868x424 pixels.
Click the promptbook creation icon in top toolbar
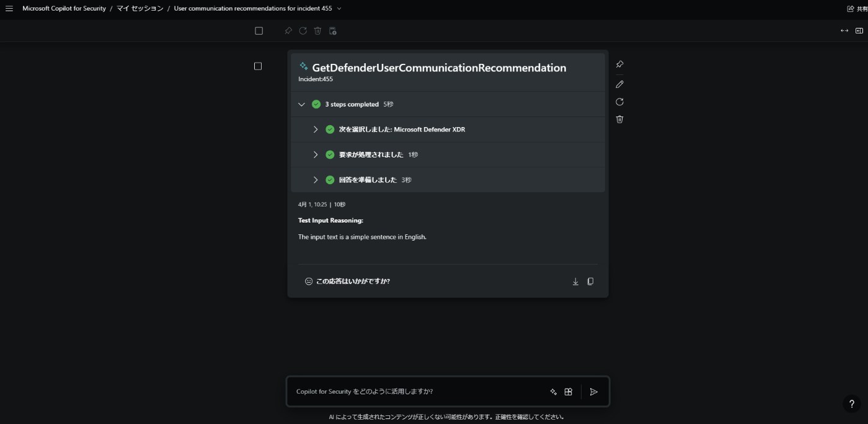pos(333,31)
